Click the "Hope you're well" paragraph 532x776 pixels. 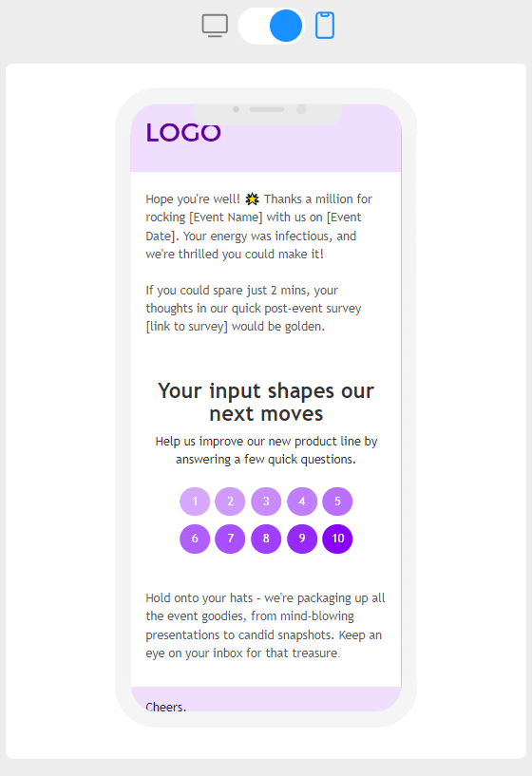(x=258, y=226)
